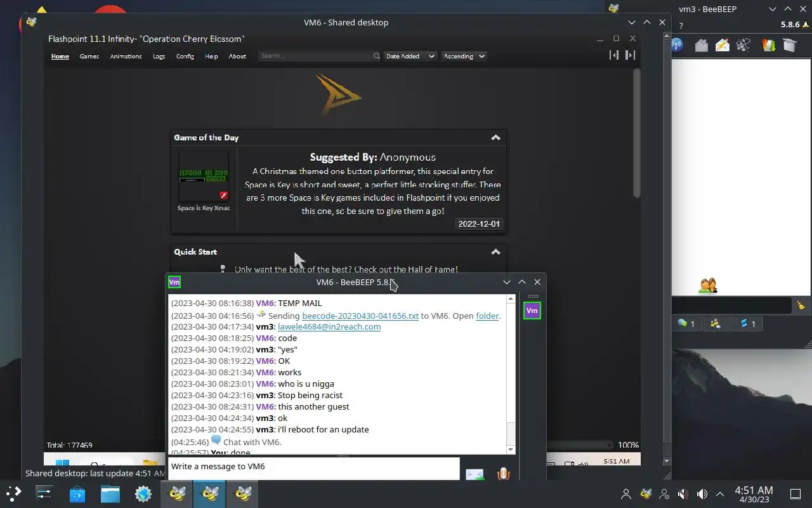Click the Flashpoint arrow logo
The width and height of the screenshot is (812, 508).
(x=338, y=94)
